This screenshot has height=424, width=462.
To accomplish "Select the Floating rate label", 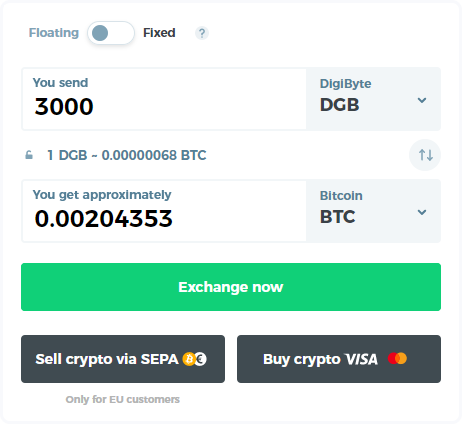I will click(54, 33).
